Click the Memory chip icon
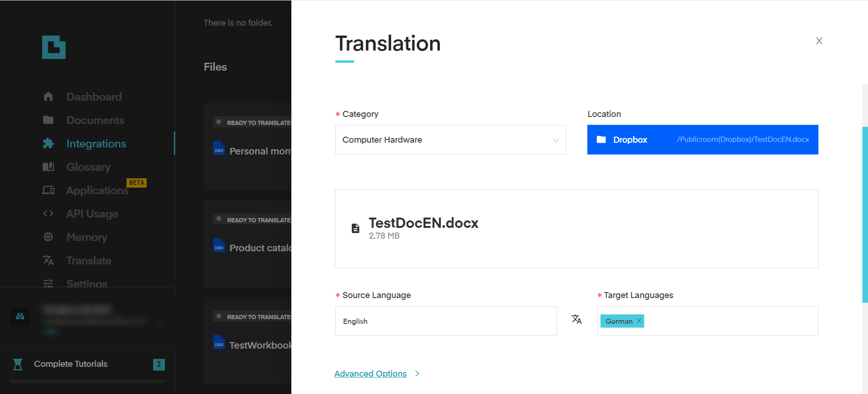Viewport: 868px width, 394px height. [x=48, y=237]
